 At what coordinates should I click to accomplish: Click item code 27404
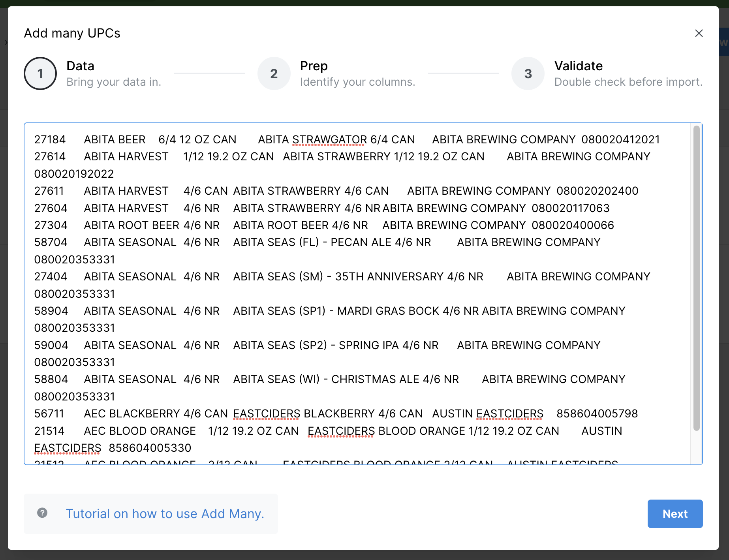tap(51, 276)
